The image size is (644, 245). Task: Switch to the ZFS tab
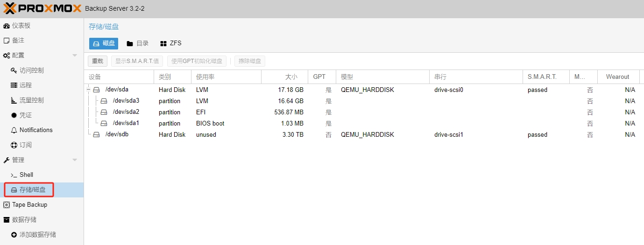point(170,43)
